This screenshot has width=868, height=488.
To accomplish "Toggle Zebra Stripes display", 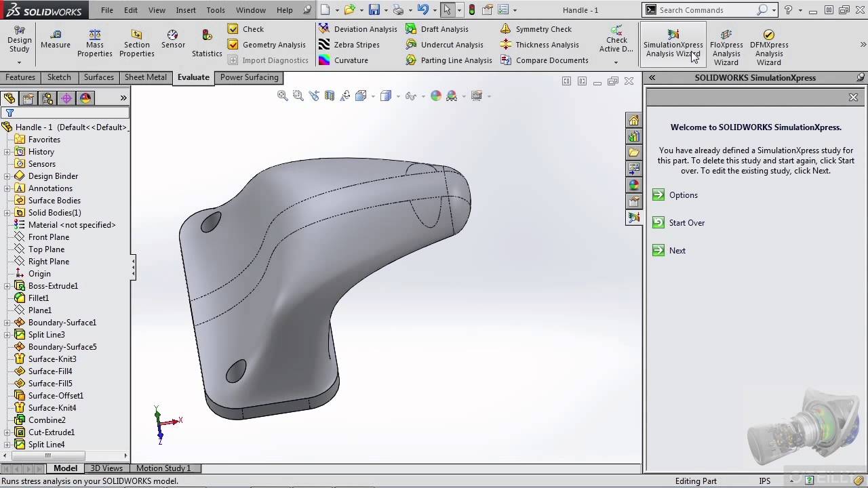I will pyautogui.click(x=349, y=45).
